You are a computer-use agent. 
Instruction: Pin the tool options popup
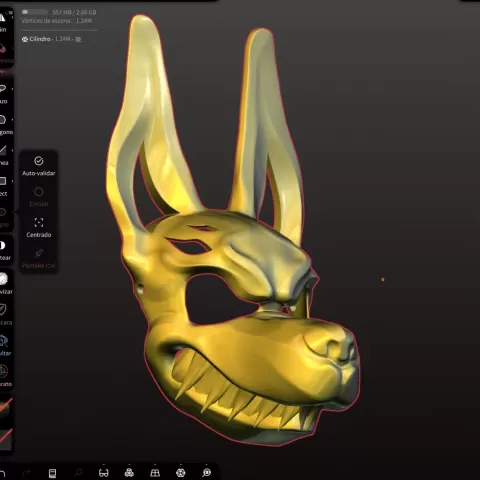(x=38, y=258)
